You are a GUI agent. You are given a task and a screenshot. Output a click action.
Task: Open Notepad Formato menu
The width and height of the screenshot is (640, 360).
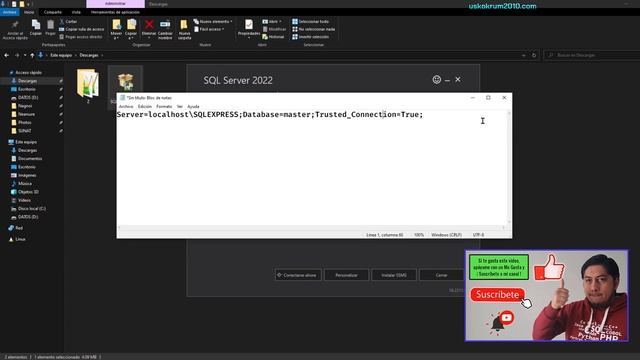(164, 106)
